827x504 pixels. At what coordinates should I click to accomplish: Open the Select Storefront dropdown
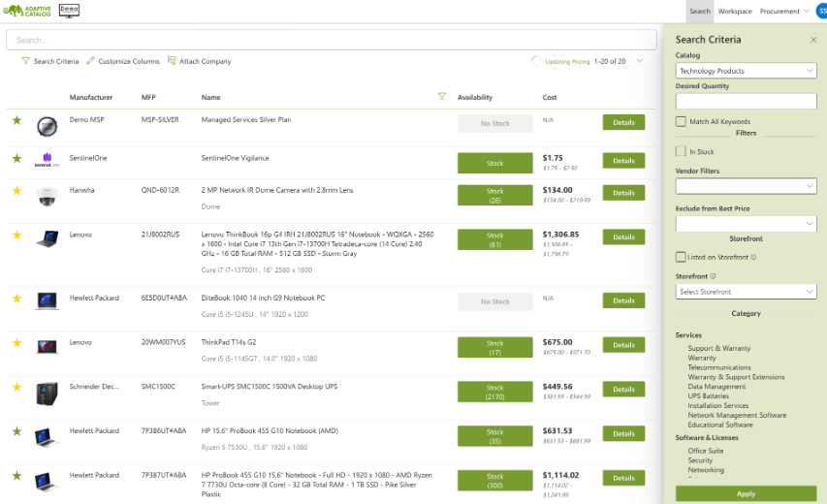tap(746, 291)
